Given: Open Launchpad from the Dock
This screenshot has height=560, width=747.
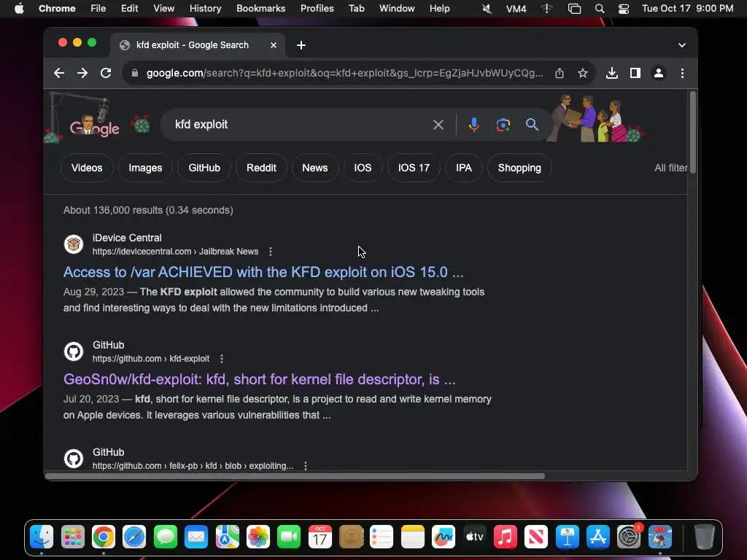Looking at the screenshot, I should coord(72,537).
